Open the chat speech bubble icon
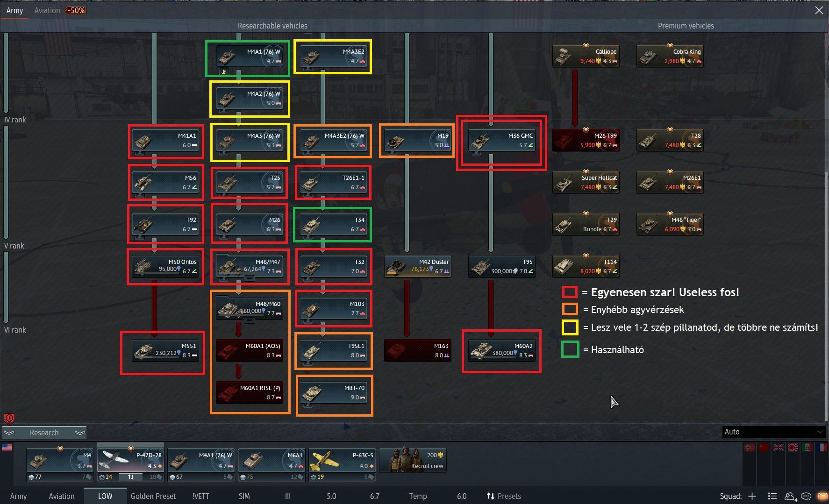829x504 pixels. [806, 496]
